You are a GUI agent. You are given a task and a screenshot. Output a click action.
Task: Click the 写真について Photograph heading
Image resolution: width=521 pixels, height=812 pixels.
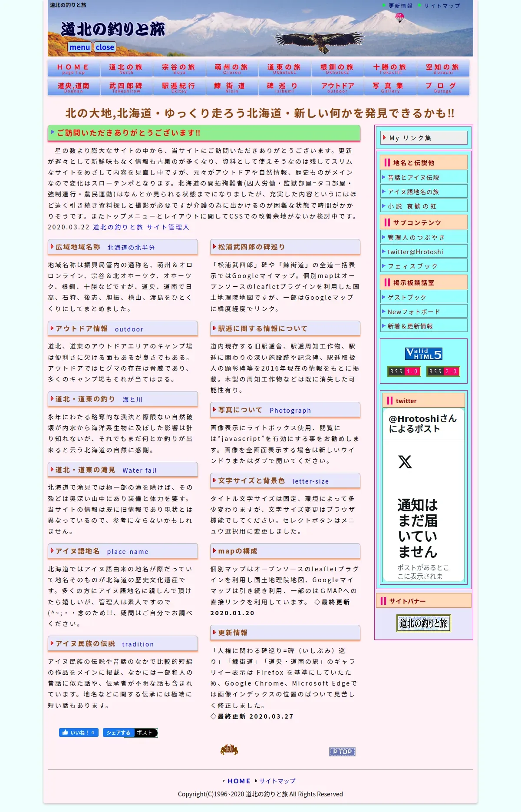coord(285,410)
